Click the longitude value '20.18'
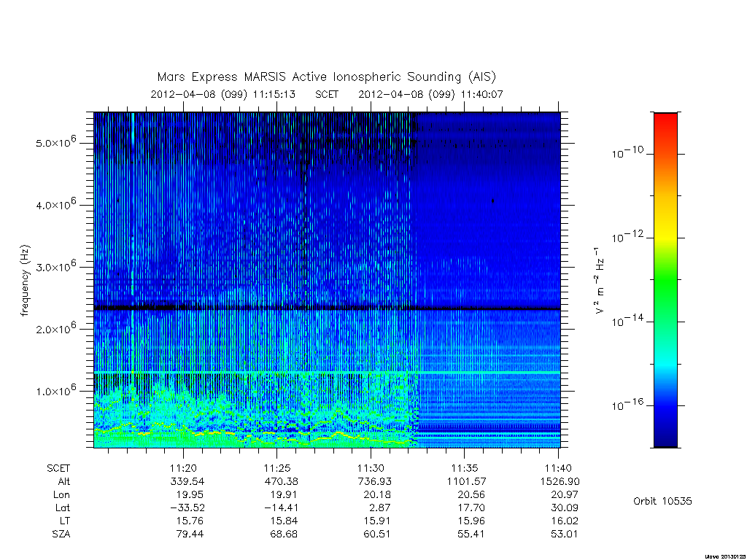 377,495
